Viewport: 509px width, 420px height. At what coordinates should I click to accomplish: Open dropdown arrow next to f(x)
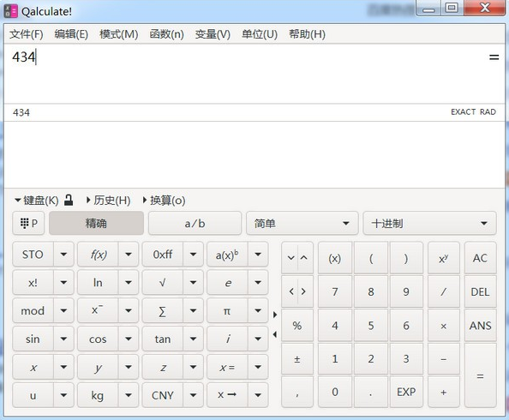(129, 255)
